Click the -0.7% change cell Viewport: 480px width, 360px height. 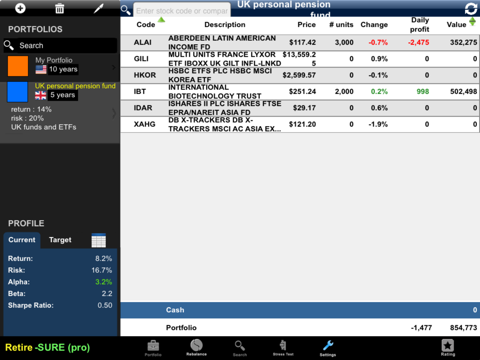[x=378, y=42]
